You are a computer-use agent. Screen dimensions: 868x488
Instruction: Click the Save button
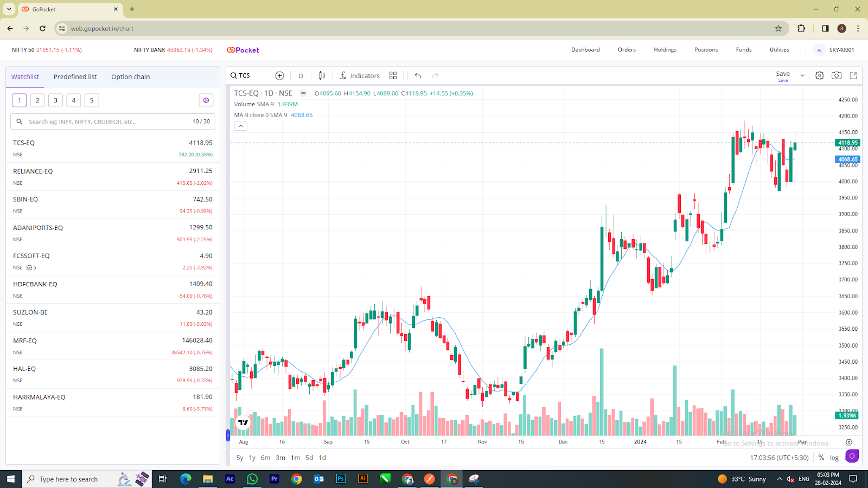coord(782,73)
